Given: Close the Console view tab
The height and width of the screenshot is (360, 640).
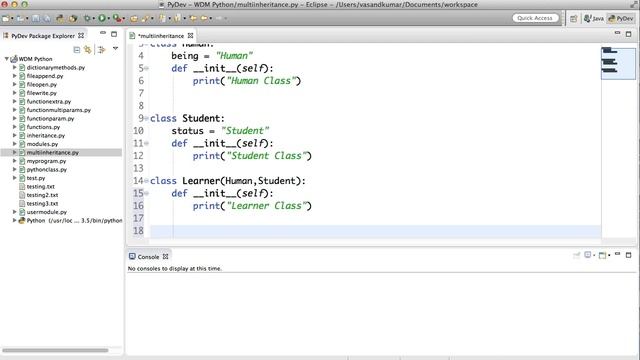Looking at the screenshot, I should (165, 257).
